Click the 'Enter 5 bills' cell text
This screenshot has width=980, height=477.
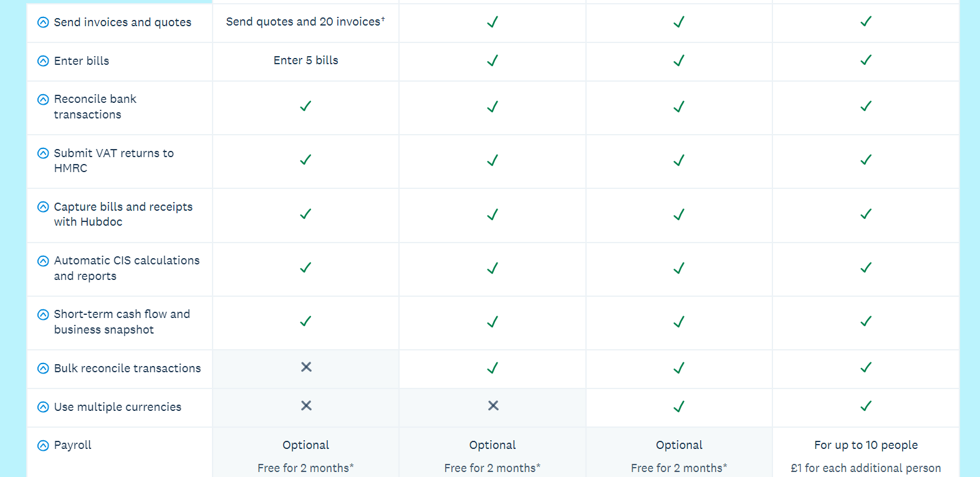click(x=305, y=60)
